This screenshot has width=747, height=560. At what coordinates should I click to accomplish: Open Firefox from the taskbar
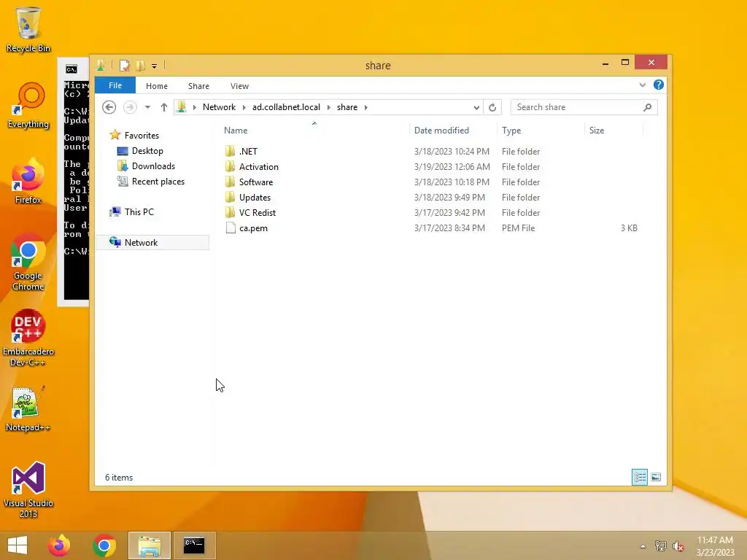[x=59, y=545]
